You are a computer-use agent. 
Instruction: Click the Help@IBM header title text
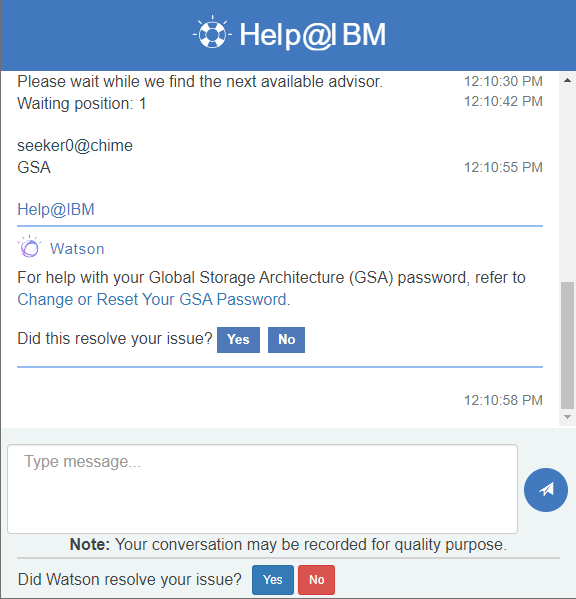pyautogui.click(x=312, y=35)
